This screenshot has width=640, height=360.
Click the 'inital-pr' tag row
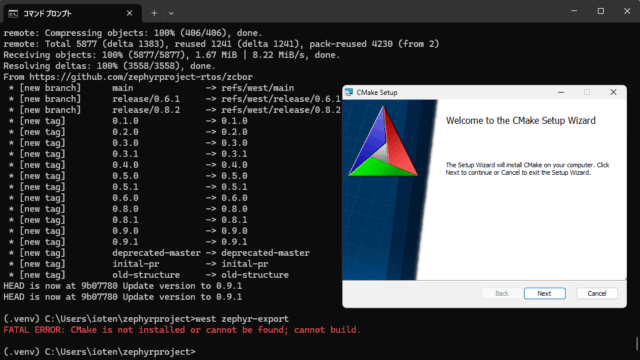point(138,264)
